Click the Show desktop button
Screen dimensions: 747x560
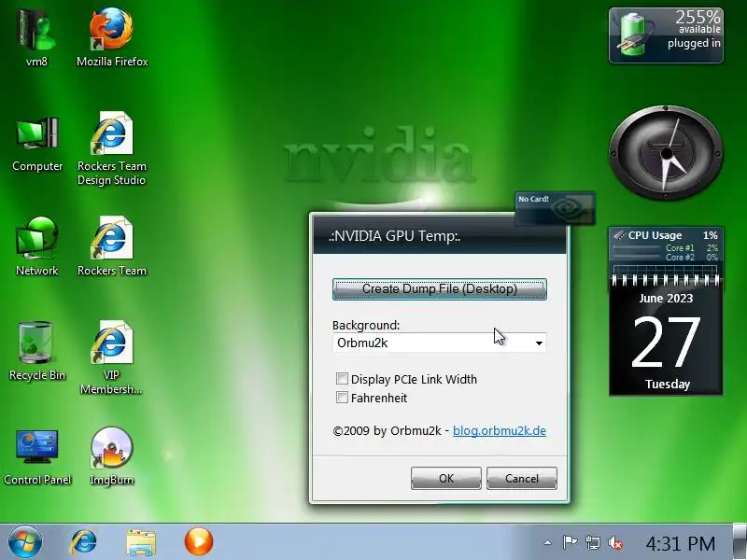(x=740, y=541)
